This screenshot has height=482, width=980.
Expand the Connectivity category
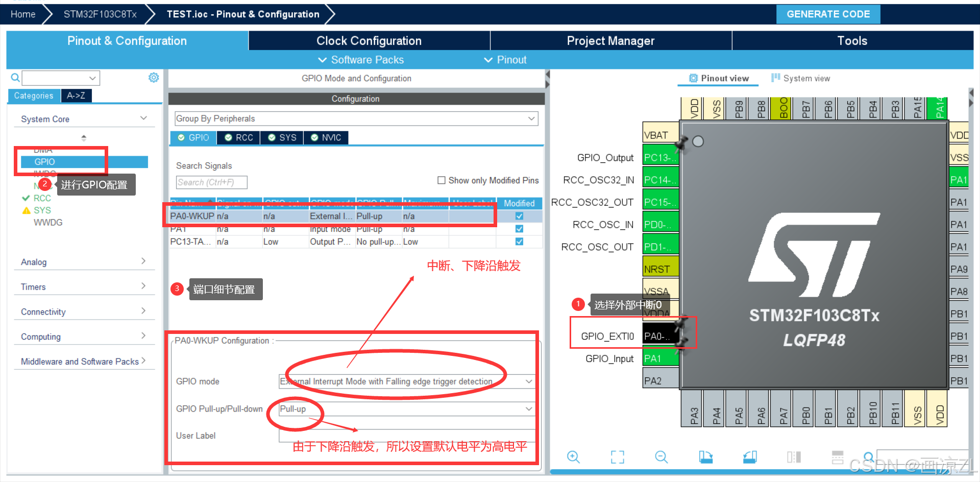(x=143, y=311)
